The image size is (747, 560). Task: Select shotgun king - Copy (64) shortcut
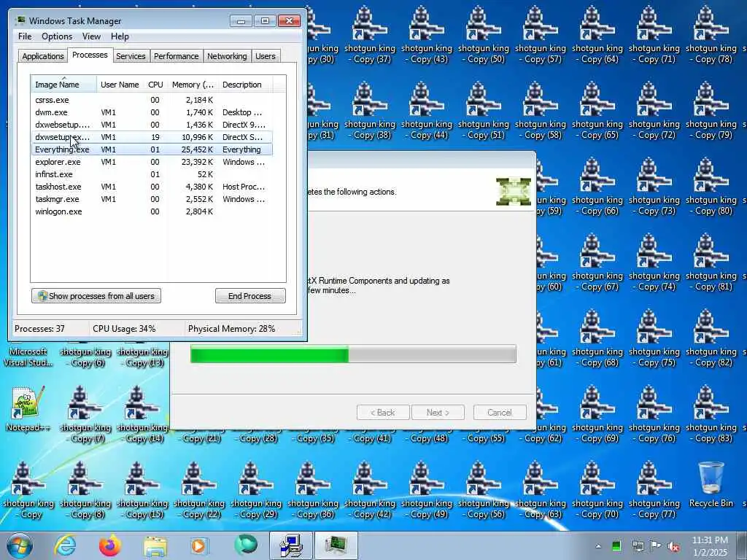(597, 34)
